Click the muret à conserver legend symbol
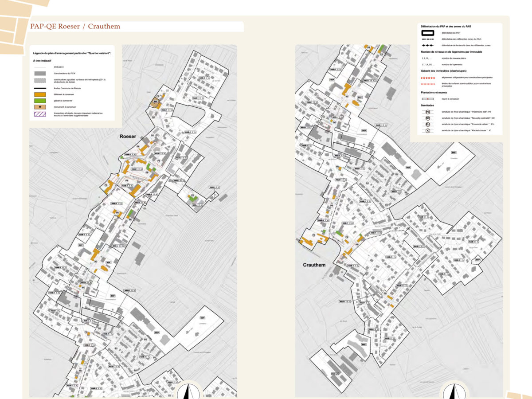This screenshot has height=399, width=532. point(428,99)
